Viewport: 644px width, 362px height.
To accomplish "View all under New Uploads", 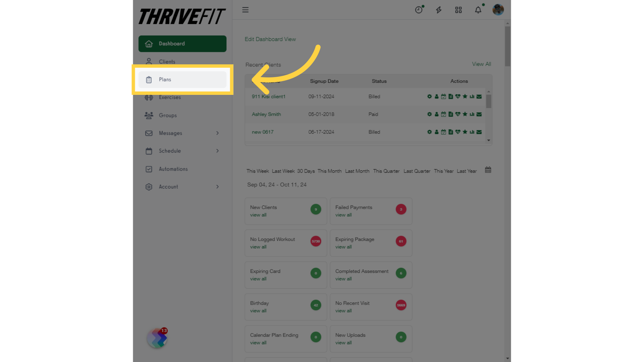I will pyautogui.click(x=343, y=343).
